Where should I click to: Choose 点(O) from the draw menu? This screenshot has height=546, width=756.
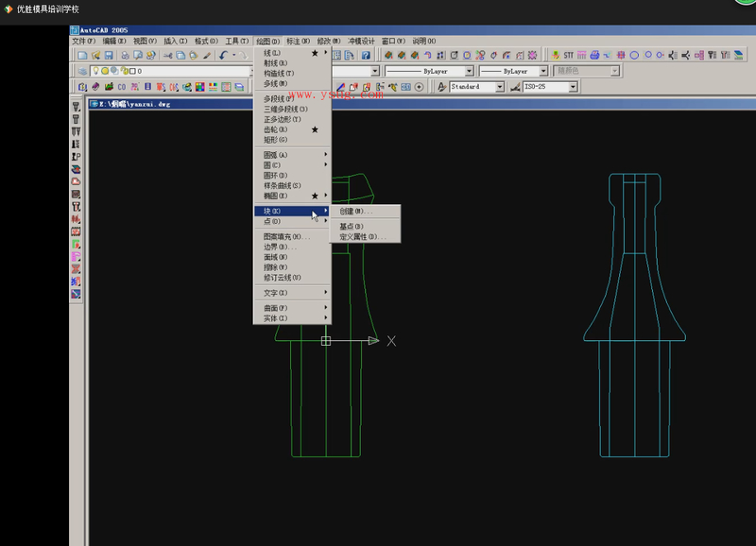293,221
